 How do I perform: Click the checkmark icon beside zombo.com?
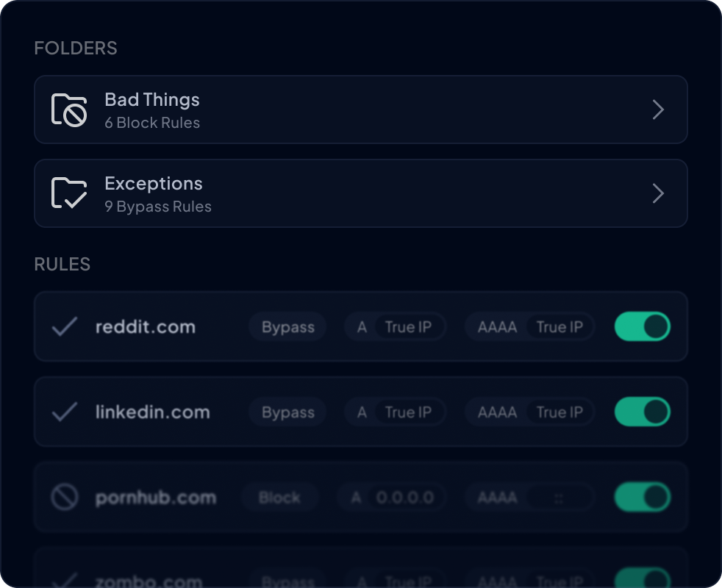pos(65,581)
